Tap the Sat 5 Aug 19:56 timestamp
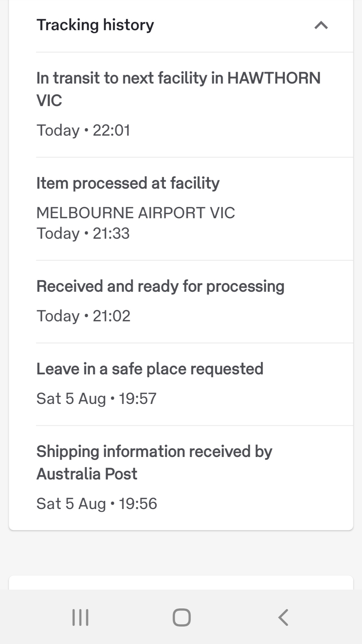 (x=97, y=504)
